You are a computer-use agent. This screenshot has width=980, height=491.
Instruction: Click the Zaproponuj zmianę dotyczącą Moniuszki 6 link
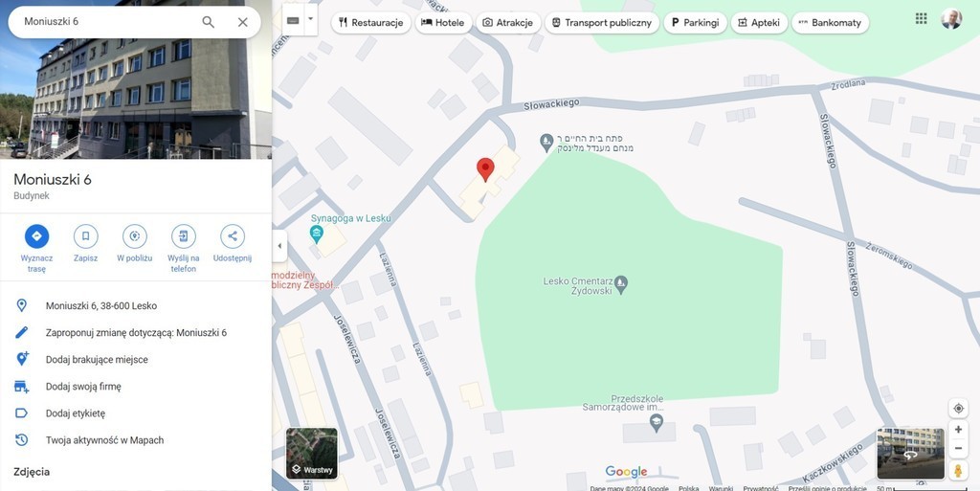coord(136,332)
